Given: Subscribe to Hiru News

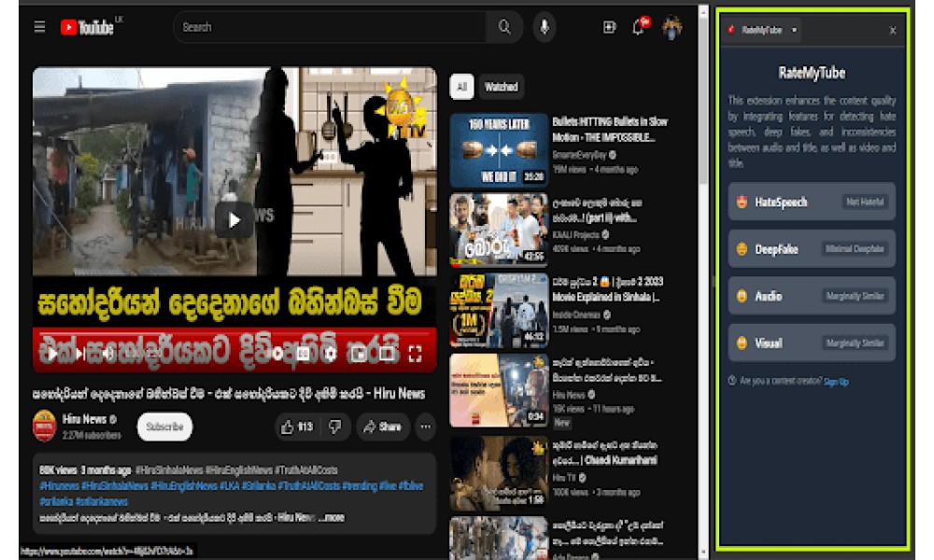Looking at the screenshot, I should click(164, 427).
